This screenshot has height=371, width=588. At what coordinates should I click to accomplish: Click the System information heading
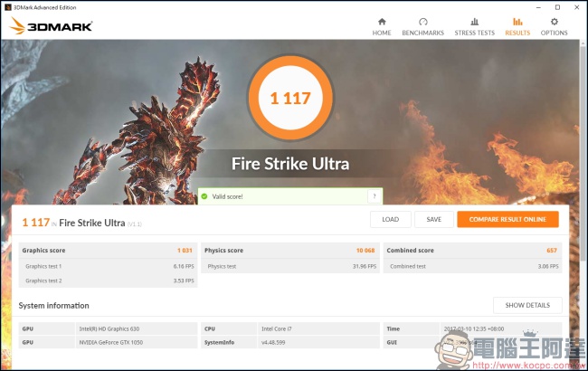[x=54, y=306]
